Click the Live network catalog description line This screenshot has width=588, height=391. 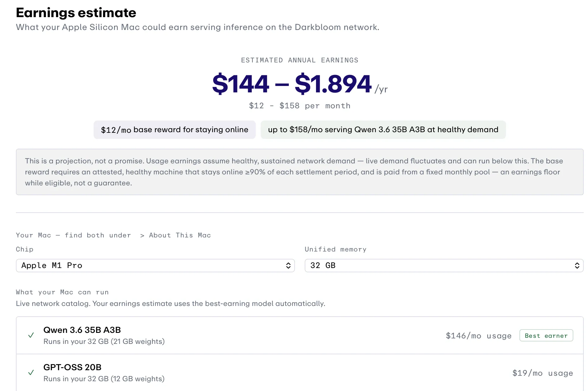pos(170,303)
